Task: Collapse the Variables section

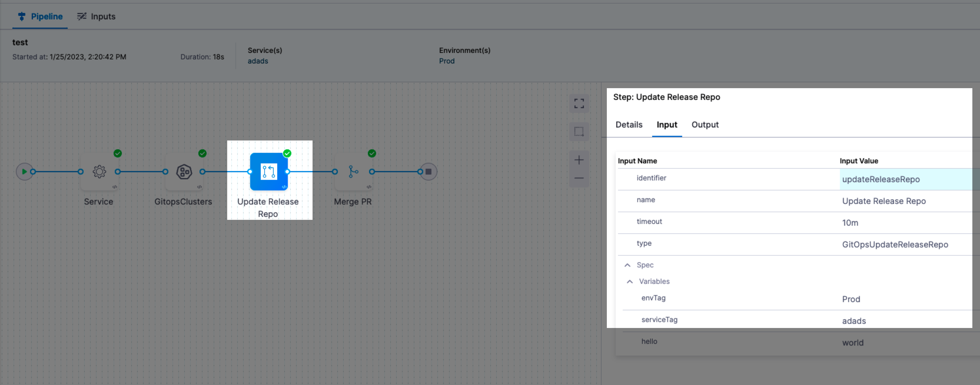Action: [x=629, y=281]
